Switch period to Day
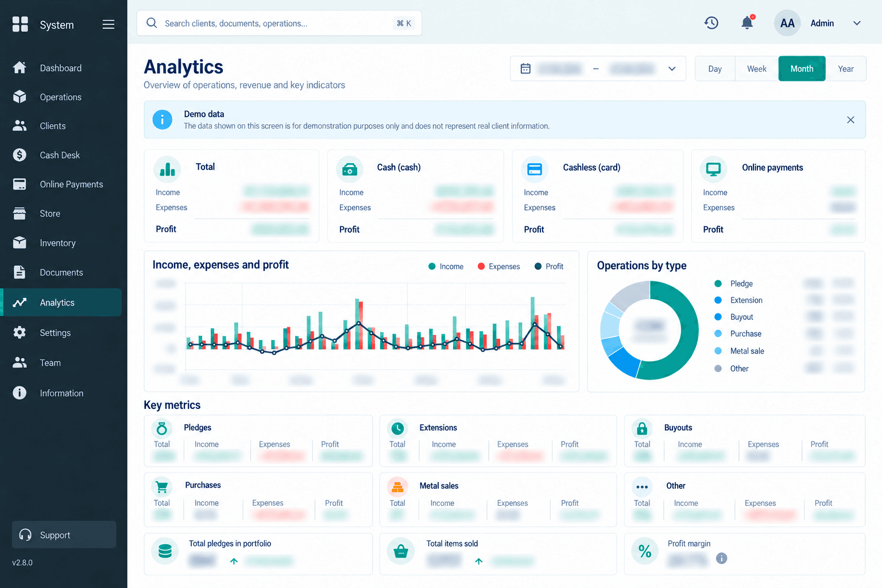Image resolution: width=882 pixels, height=588 pixels. (x=715, y=69)
